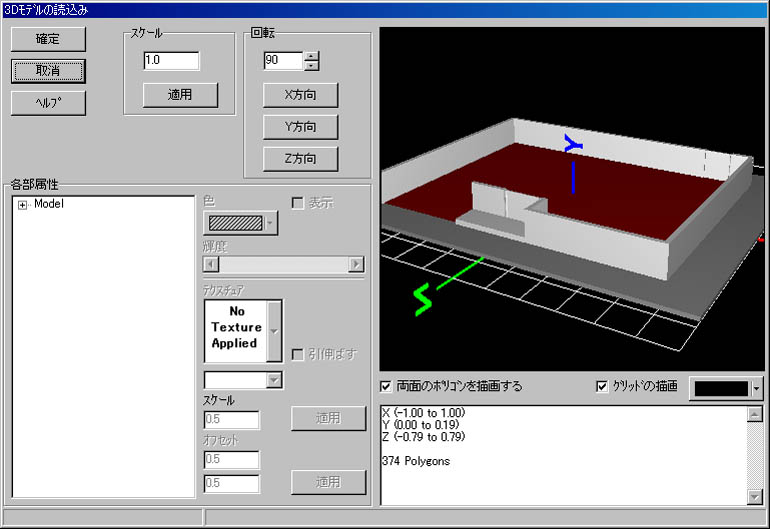Click the 取消 cancel button
Image resolution: width=770 pixels, height=529 pixels.
click(48, 71)
